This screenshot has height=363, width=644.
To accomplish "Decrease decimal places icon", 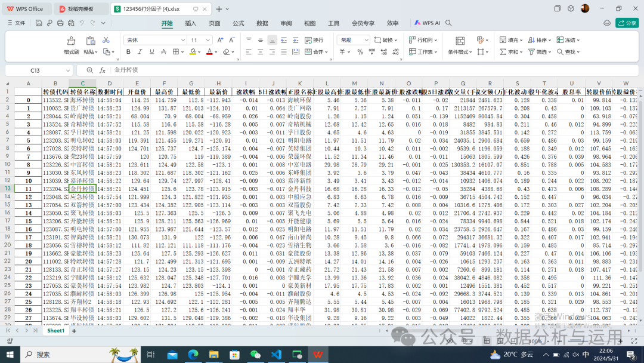I will point(395,52).
